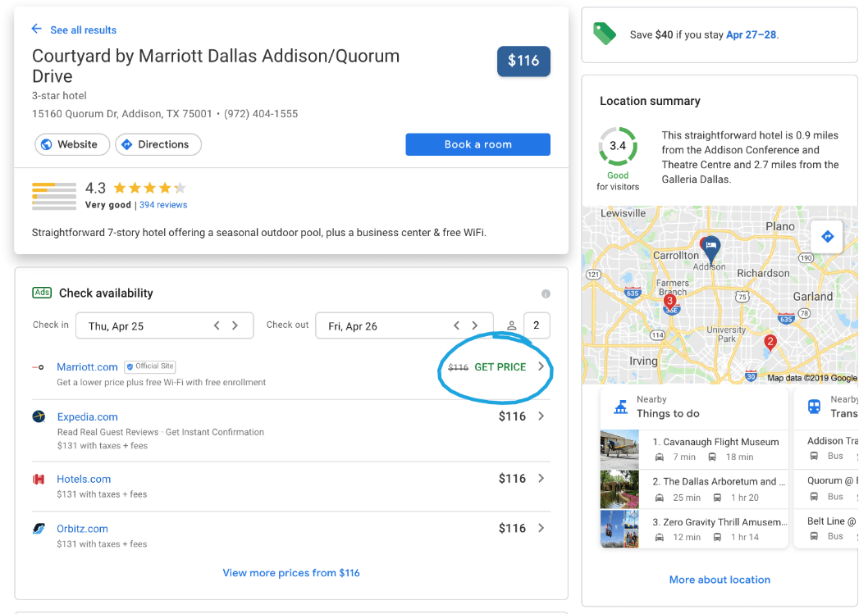The height and width of the screenshot is (614, 868).
Task: Click the Expedia $116 price
Action: click(x=512, y=416)
